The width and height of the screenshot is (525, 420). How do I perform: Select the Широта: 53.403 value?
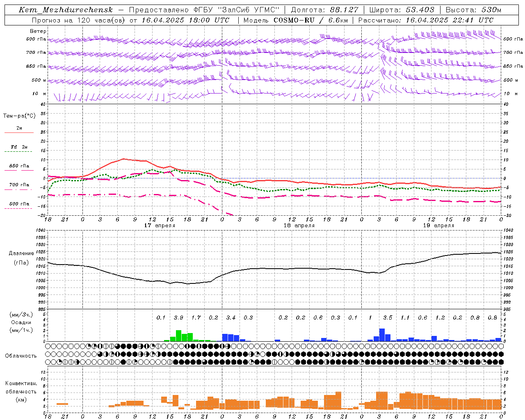[402, 10]
